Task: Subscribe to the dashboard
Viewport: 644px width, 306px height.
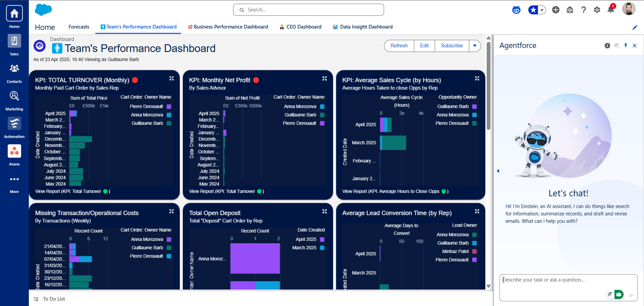Action: pyautogui.click(x=452, y=46)
